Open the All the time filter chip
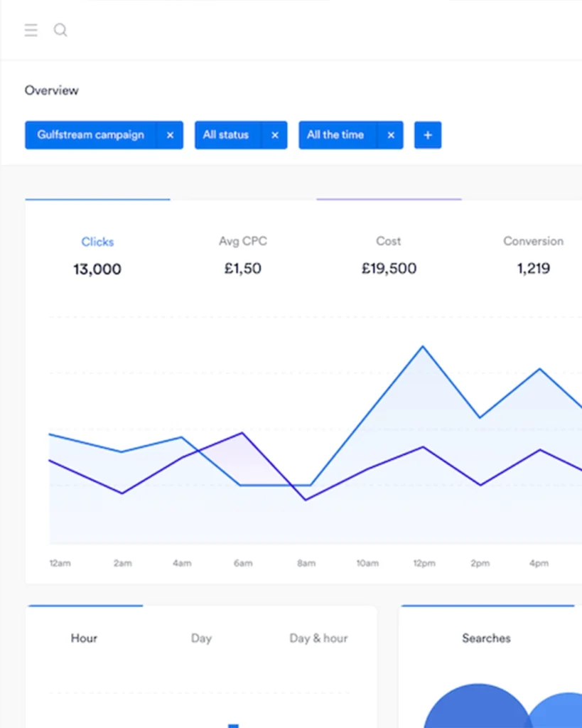Viewport: 582px width, 728px height. [335, 135]
